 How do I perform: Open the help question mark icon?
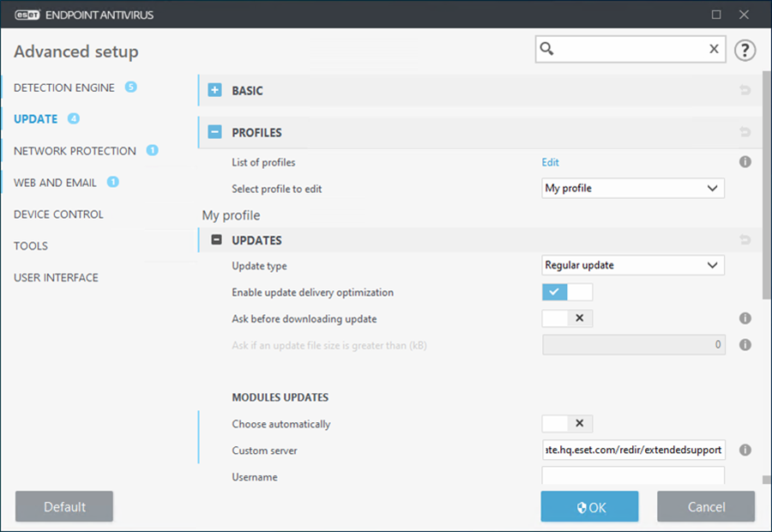pyautogui.click(x=745, y=50)
